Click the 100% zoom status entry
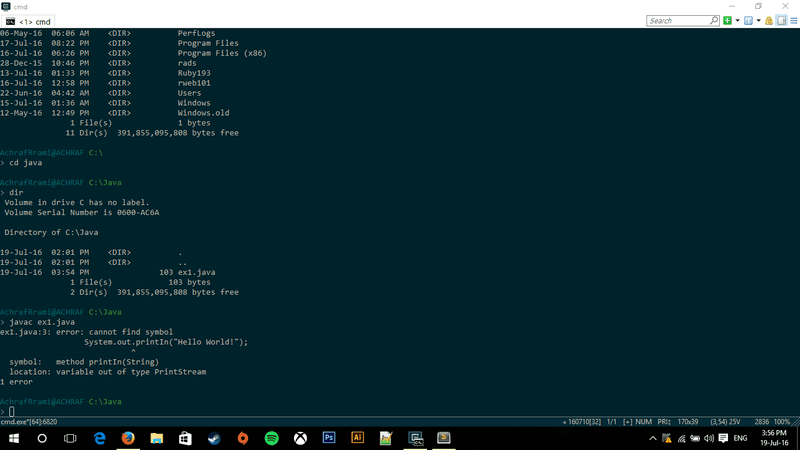This screenshot has width=800, height=450. click(x=782, y=422)
